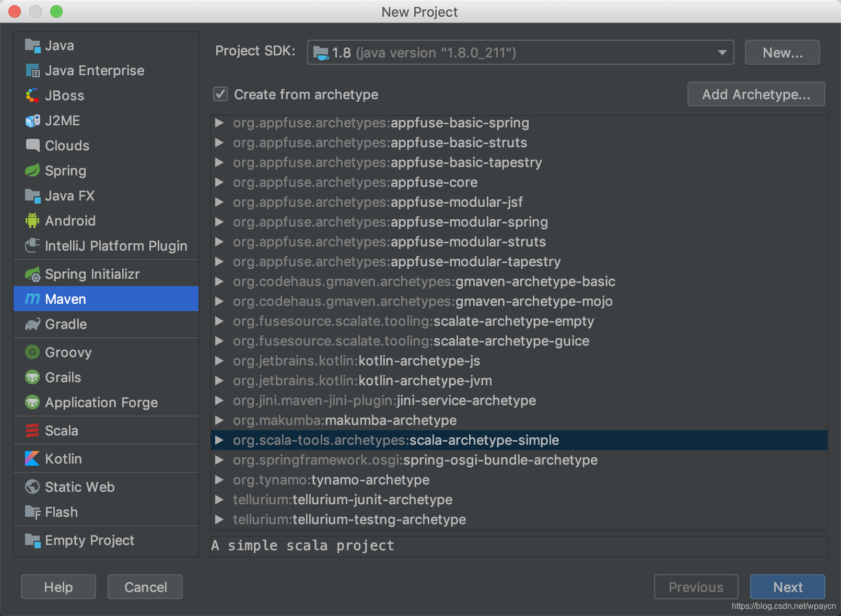Click the Previous button
The height and width of the screenshot is (616, 841).
[696, 587]
